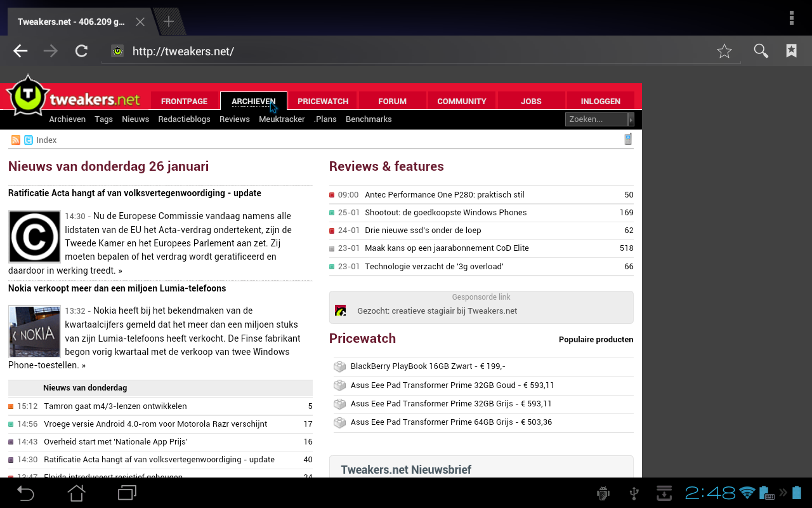Open the Tamron m4/3-lenzen news item
This screenshot has width=812, height=508.
[115, 406]
